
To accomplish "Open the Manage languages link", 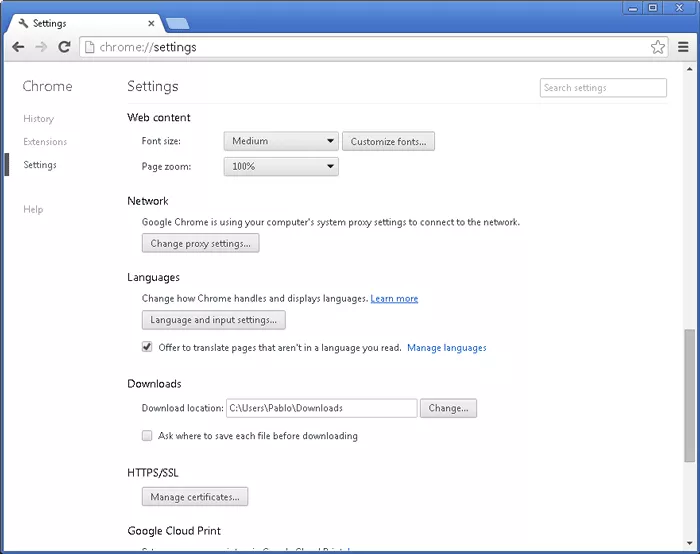I will [x=447, y=348].
